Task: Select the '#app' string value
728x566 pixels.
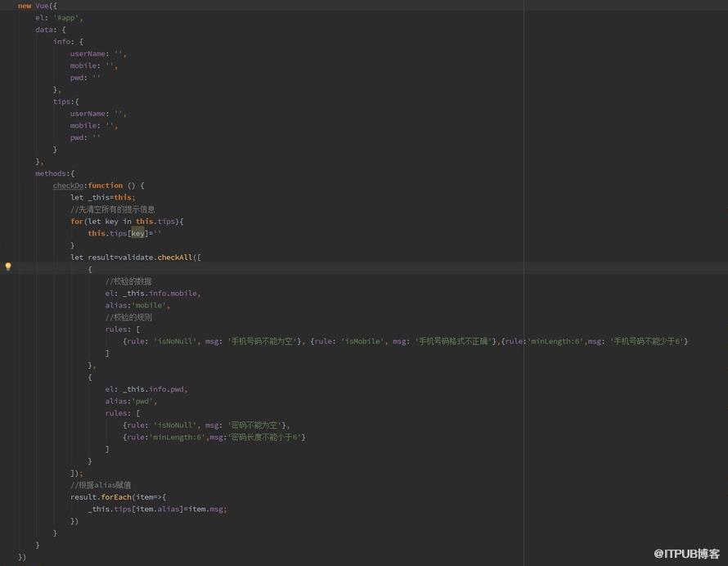Action: [66, 18]
